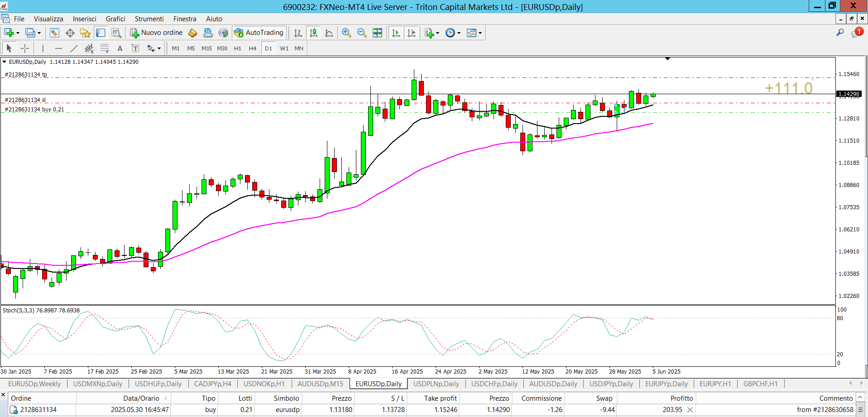Open the Inserisci menu

pyautogui.click(x=85, y=19)
